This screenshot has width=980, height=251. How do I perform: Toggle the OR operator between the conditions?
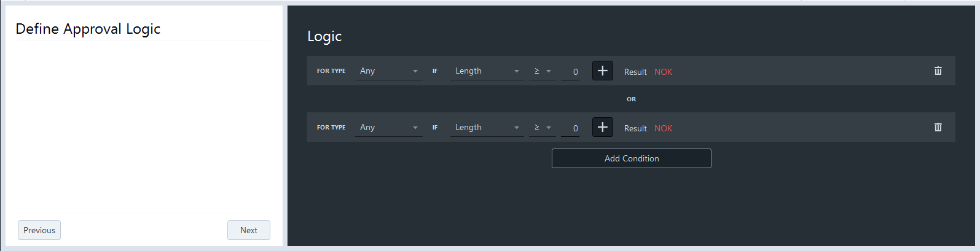[631, 99]
